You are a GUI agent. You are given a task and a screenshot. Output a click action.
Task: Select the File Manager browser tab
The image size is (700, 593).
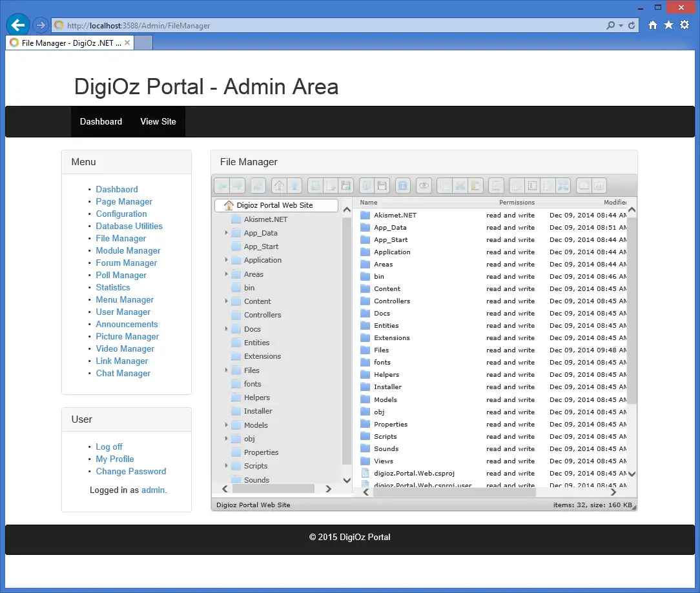(70, 43)
